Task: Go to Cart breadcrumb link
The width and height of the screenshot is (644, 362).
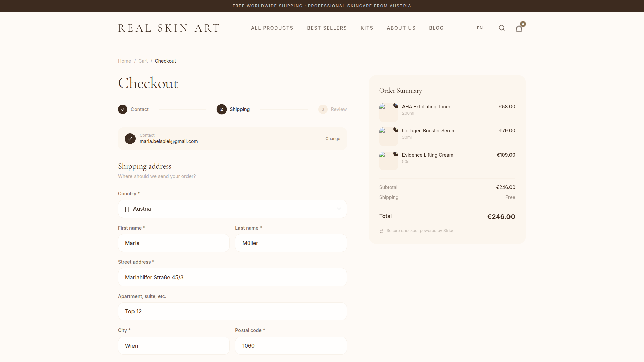Action: tap(143, 61)
